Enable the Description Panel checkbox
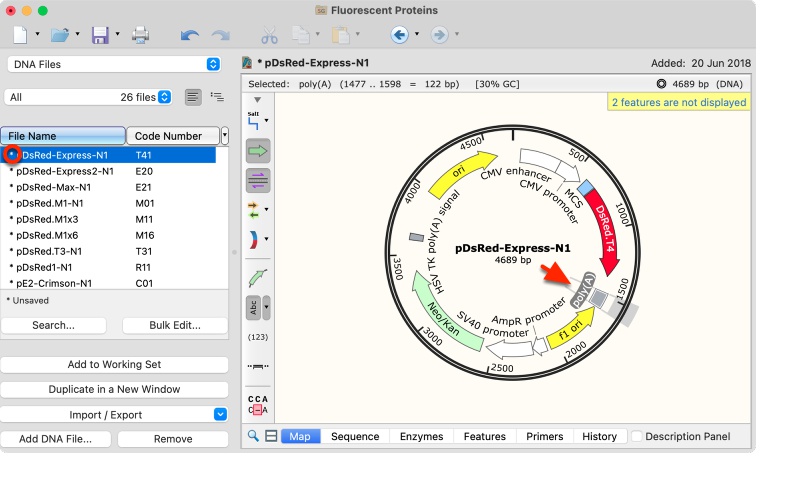The image size is (800, 479). (636, 436)
